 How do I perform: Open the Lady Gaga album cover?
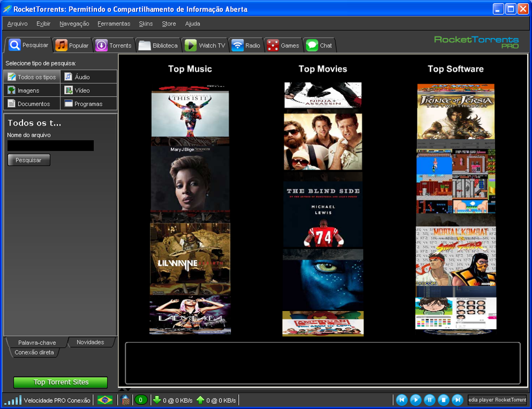190,315
